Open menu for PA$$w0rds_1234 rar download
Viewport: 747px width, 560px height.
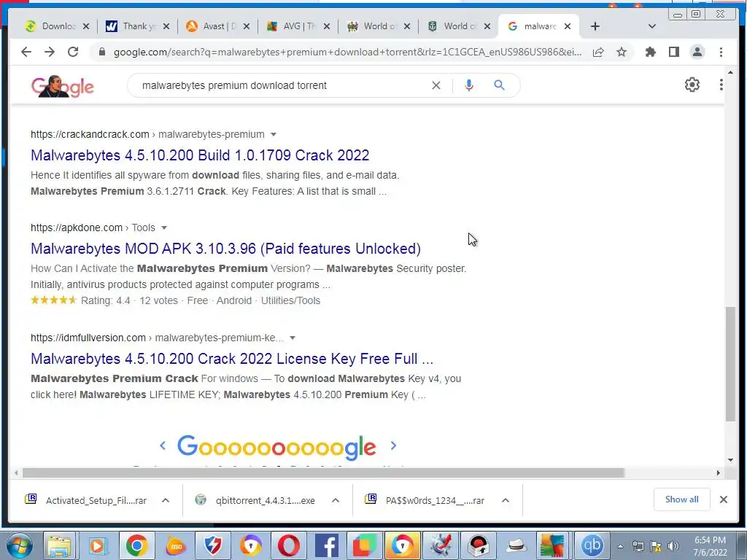(x=506, y=500)
